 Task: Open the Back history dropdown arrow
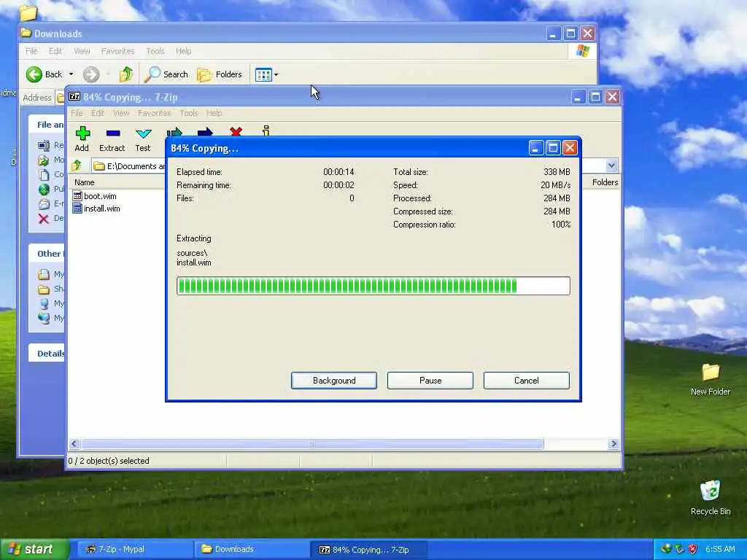pos(71,74)
